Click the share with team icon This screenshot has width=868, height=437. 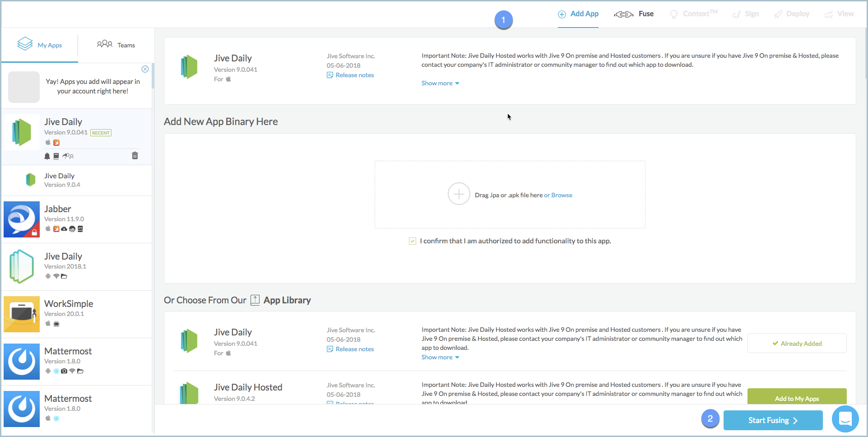(x=68, y=156)
